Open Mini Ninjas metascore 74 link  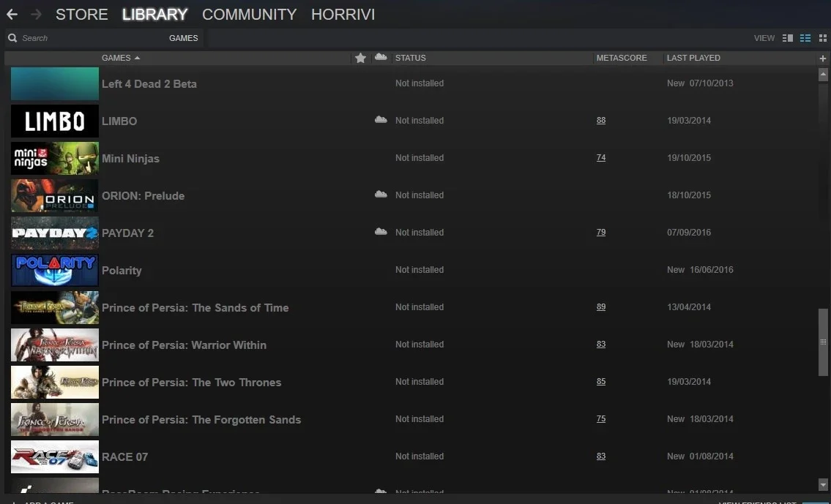[x=600, y=158]
